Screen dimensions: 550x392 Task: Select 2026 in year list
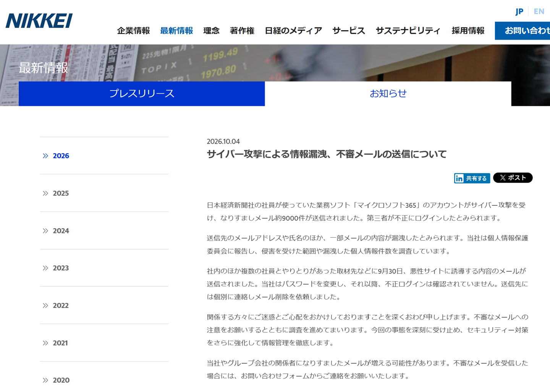point(104,156)
